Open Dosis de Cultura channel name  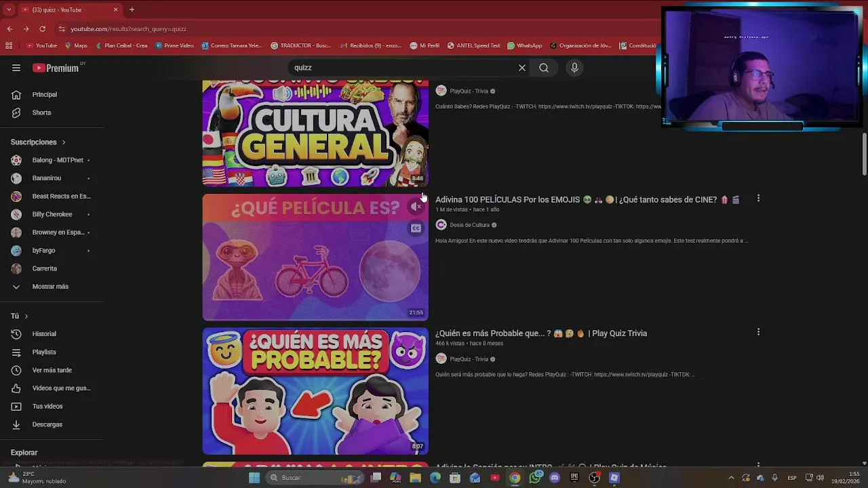click(x=469, y=225)
